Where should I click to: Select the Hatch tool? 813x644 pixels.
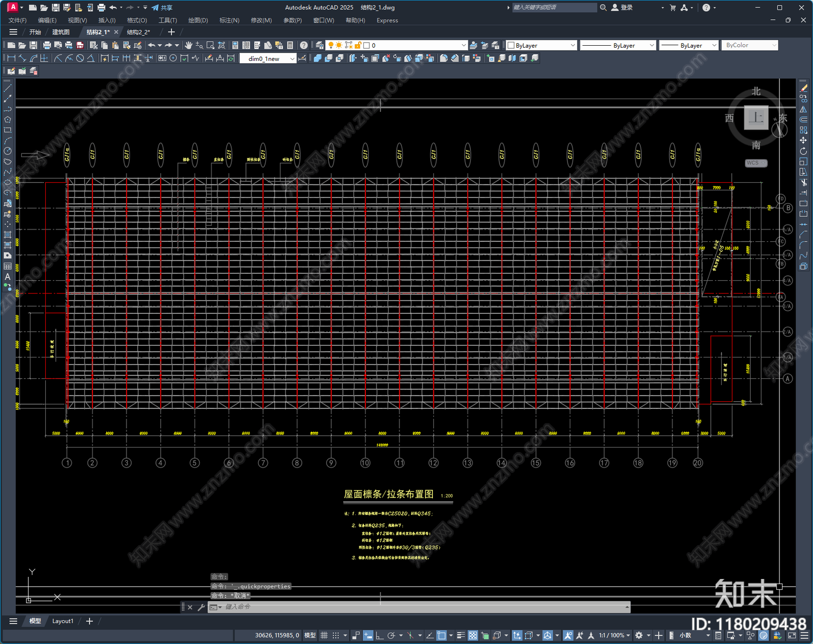(8, 235)
